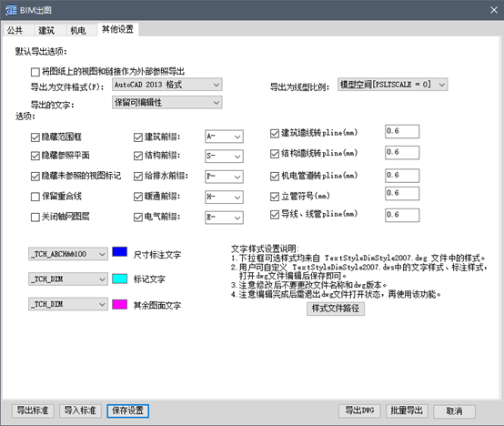Select the 其他设置 tab
The height and width of the screenshot is (426, 504).
pos(117,29)
